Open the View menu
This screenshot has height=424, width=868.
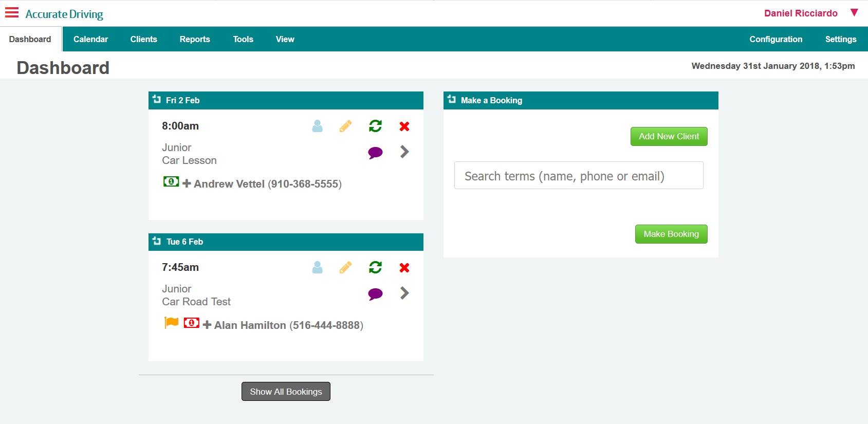[x=285, y=39]
